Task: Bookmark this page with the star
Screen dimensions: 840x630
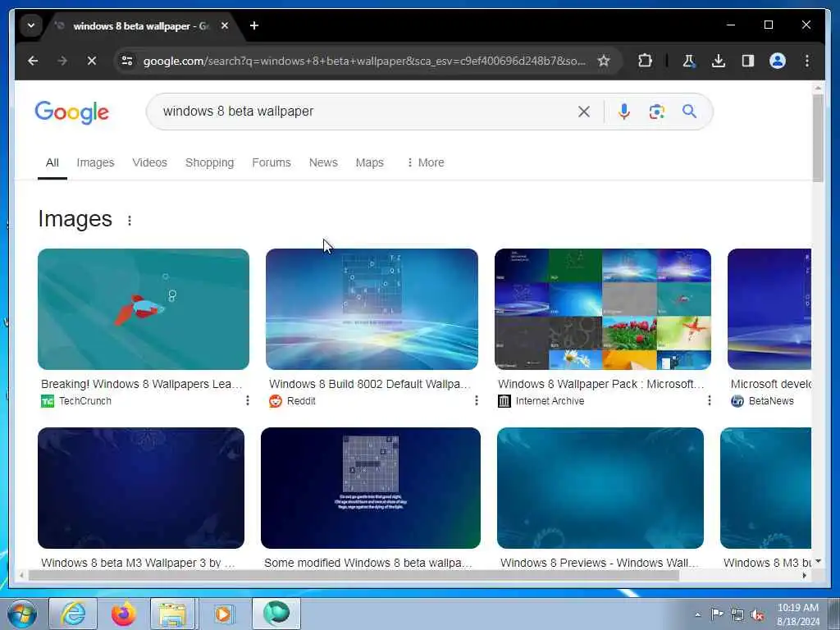Action: point(604,61)
